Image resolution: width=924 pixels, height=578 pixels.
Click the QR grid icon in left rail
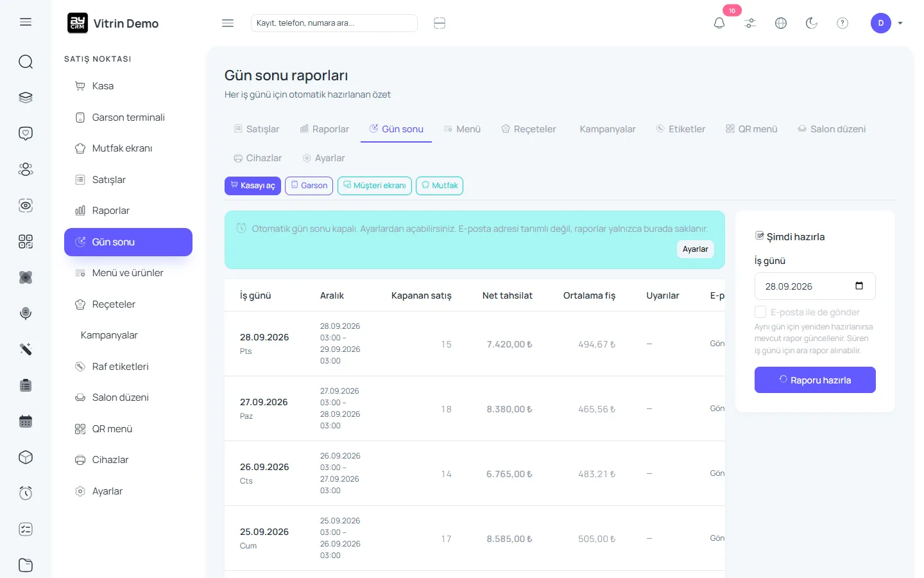(26, 241)
